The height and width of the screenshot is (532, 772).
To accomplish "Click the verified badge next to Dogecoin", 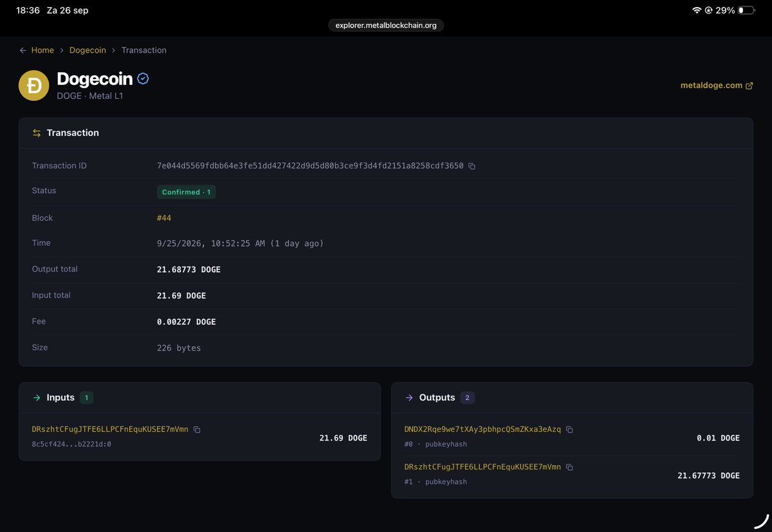I will (143, 78).
